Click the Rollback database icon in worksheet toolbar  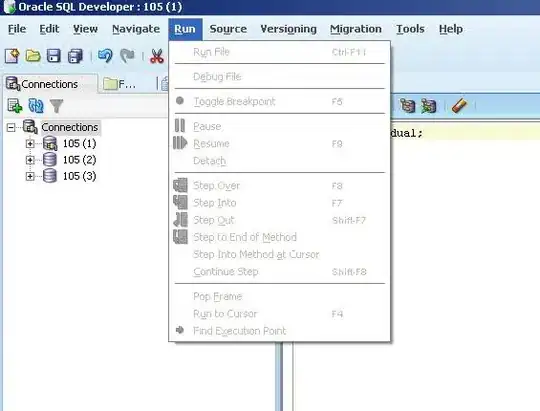pyautogui.click(x=429, y=105)
